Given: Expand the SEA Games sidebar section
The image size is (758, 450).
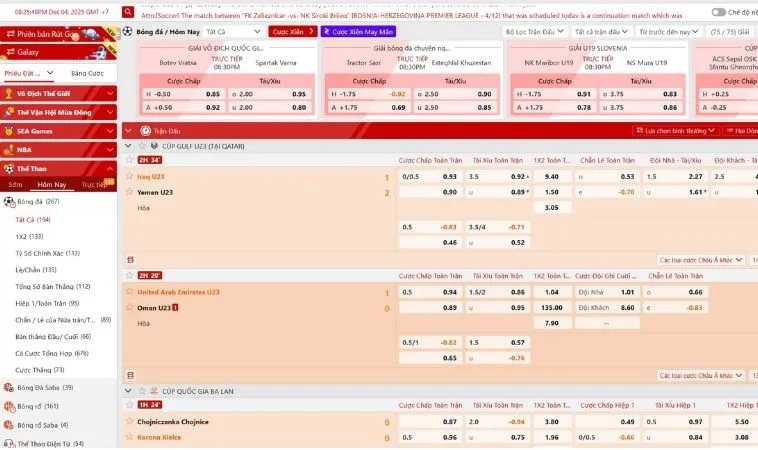Looking at the screenshot, I should (110, 131).
